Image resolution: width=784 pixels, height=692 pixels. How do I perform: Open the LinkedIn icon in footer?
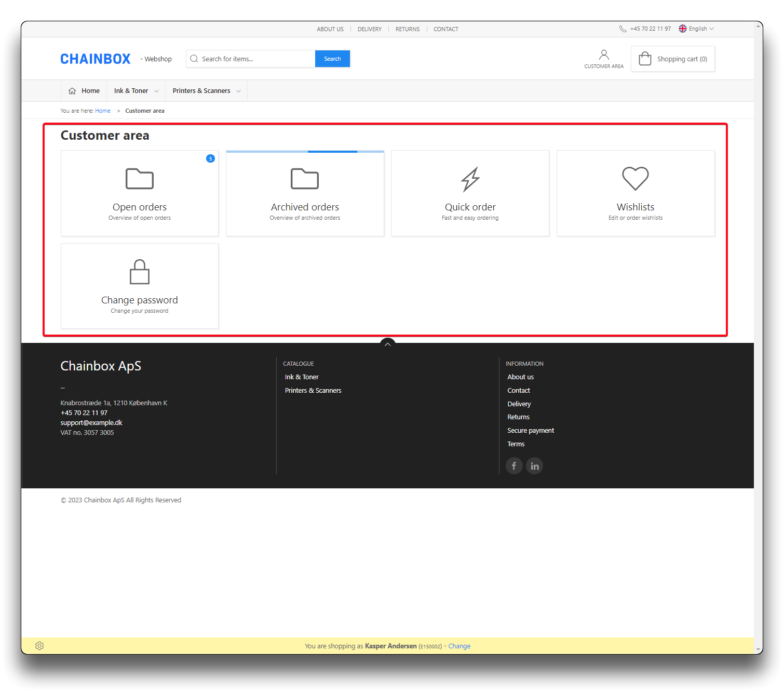[x=534, y=466]
